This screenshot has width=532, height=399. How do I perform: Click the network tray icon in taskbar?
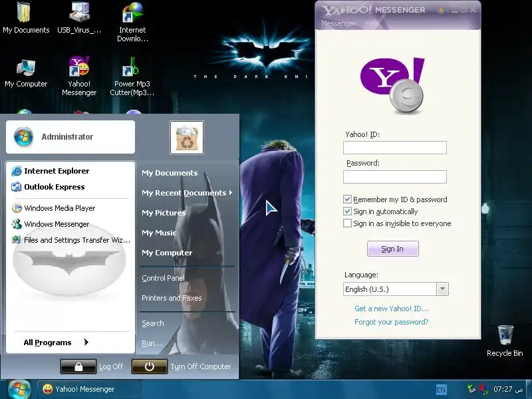[471, 389]
